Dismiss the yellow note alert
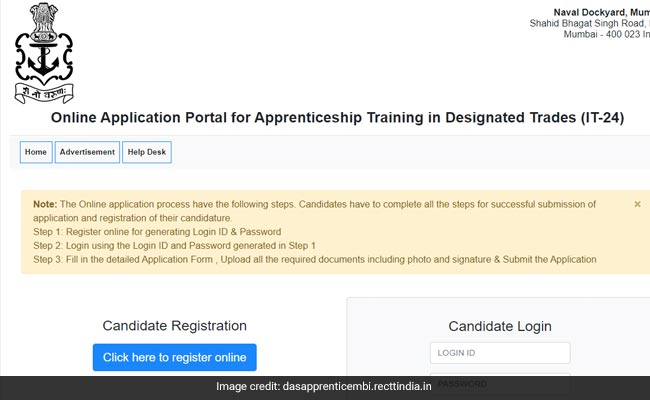Viewport: 650px width, 400px height. (637, 204)
